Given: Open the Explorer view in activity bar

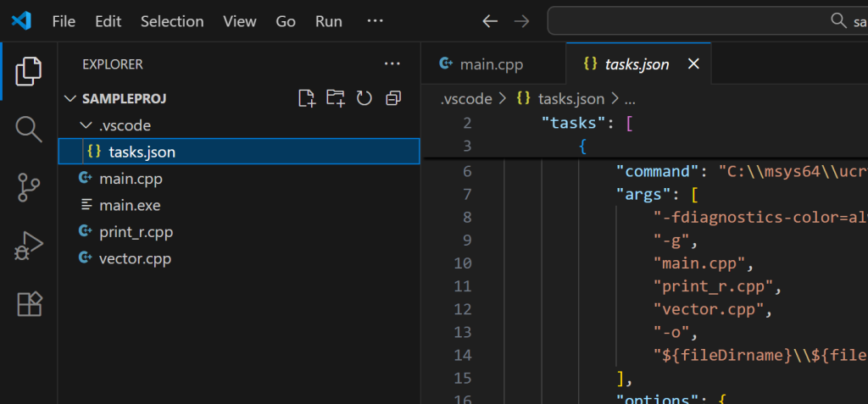Looking at the screenshot, I should (x=29, y=71).
